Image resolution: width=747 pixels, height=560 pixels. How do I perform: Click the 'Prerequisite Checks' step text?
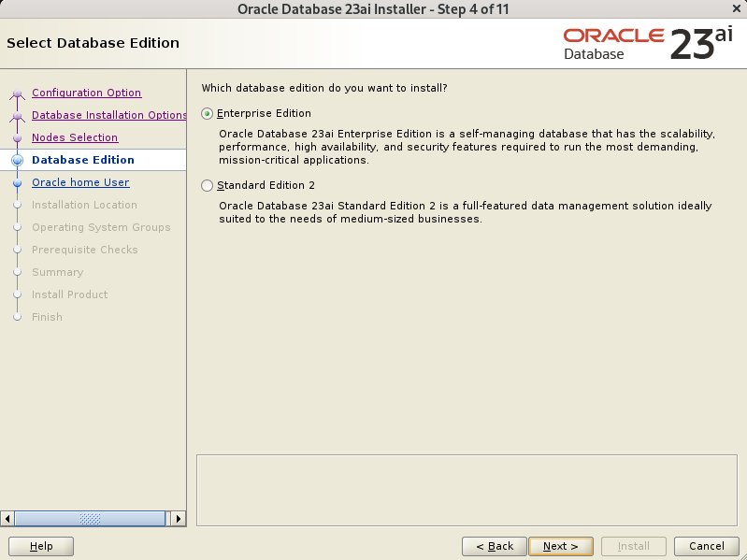[85, 250]
